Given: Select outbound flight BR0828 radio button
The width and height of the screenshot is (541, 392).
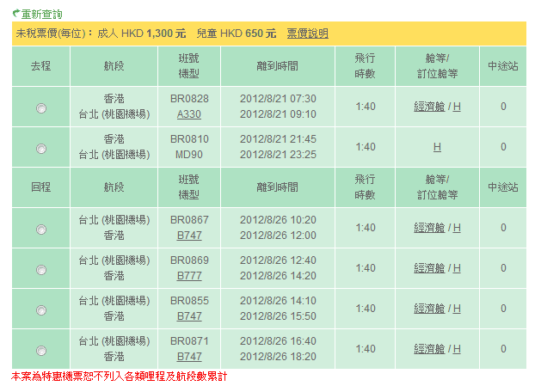Looking at the screenshot, I should pos(41,107).
